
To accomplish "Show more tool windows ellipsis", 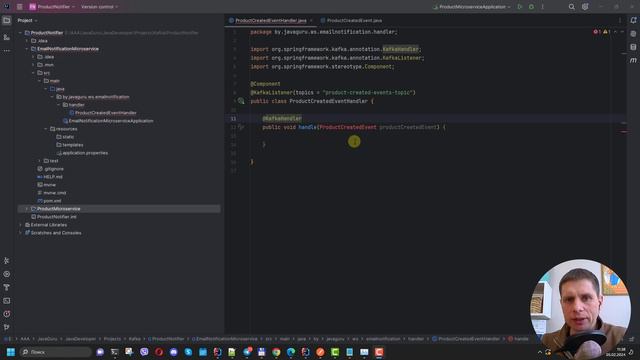I will pyautogui.click(x=7, y=51).
